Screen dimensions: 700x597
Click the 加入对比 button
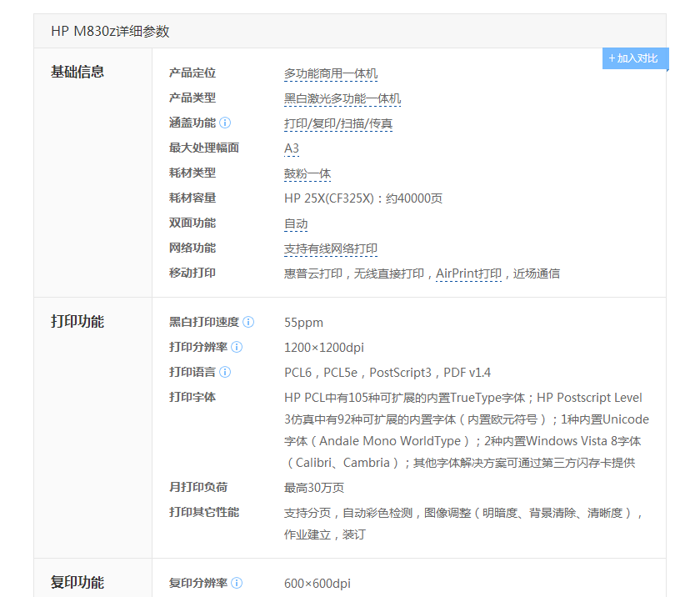635,58
